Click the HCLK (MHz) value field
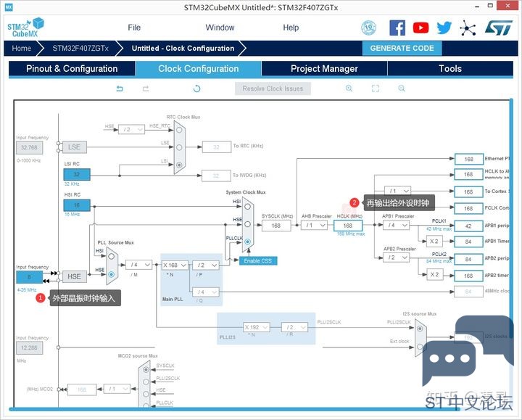Viewport: 522px width, 420px height. pyautogui.click(x=348, y=226)
